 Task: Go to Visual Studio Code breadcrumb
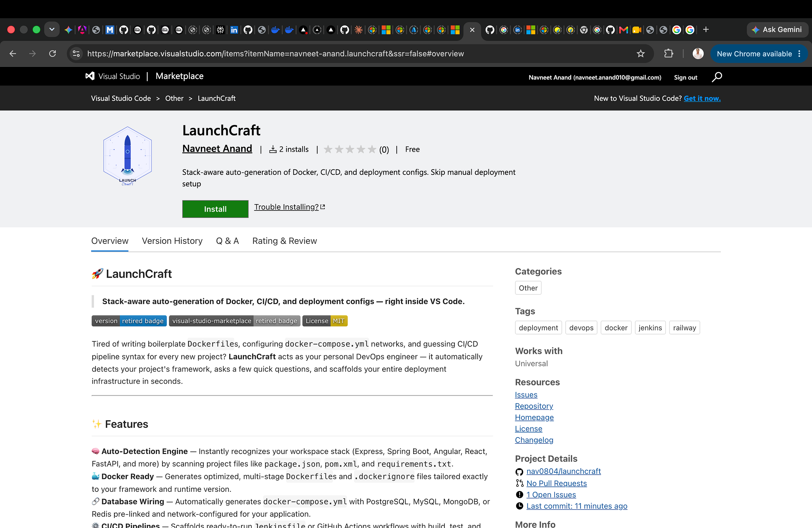[121, 98]
